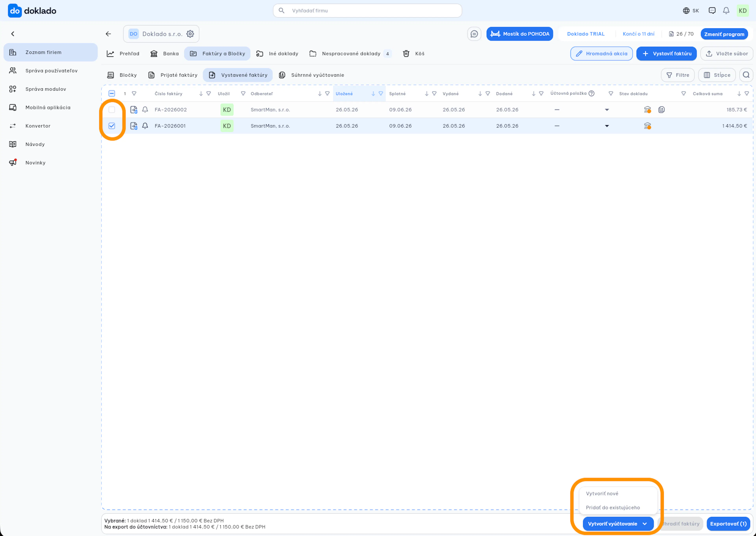This screenshot has height=536, width=756.
Task: Open the messages icon in top bar
Action: click(x=712, y=11)
